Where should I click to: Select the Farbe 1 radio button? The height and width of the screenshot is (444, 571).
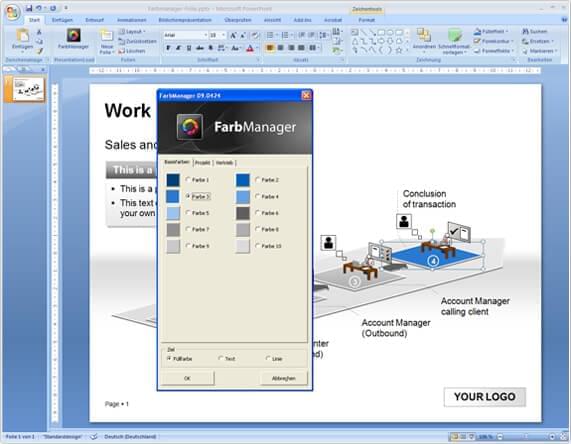(188, 179)
